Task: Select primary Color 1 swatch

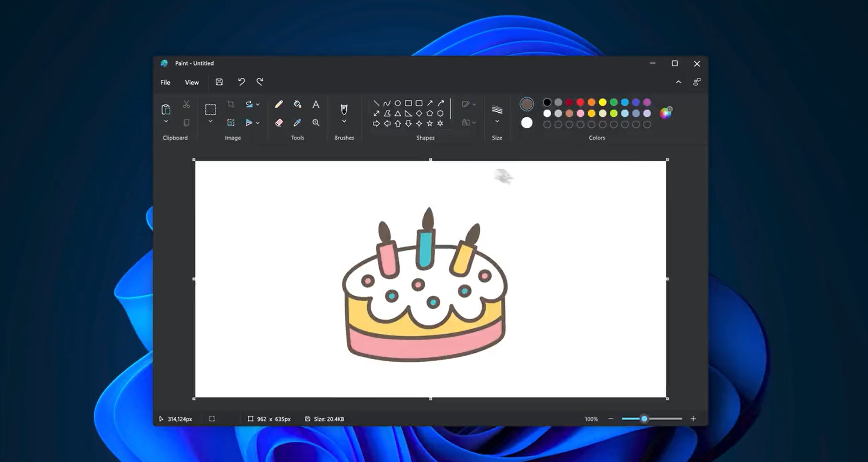Action: point(527,104)
